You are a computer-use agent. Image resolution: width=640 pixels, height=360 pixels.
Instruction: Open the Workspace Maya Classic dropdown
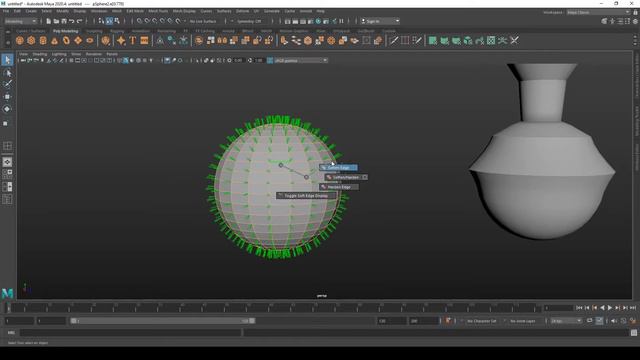(598, 12)
